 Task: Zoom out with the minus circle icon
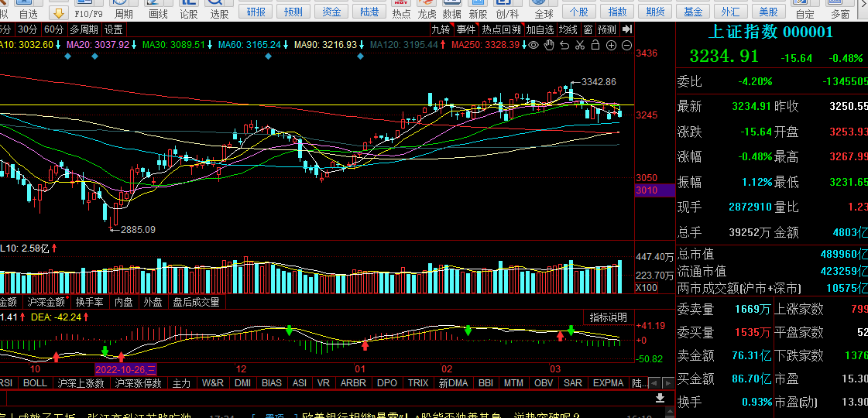tap(626, 46)
